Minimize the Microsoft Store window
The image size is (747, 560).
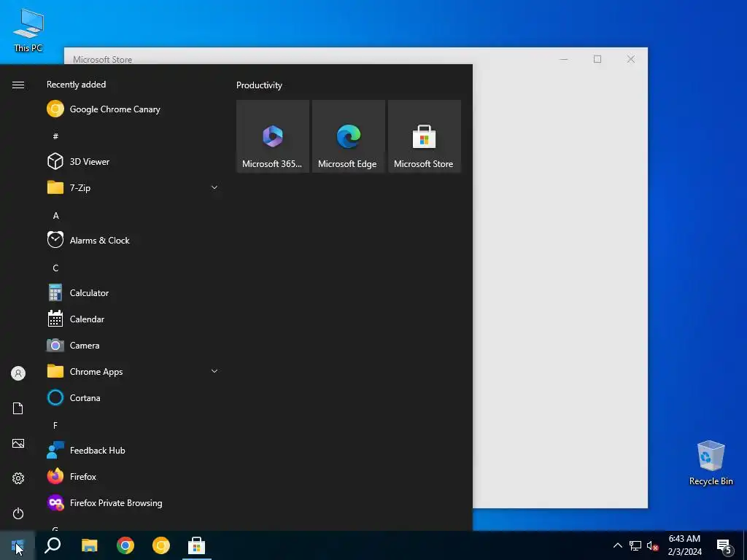tap(564, 59)
